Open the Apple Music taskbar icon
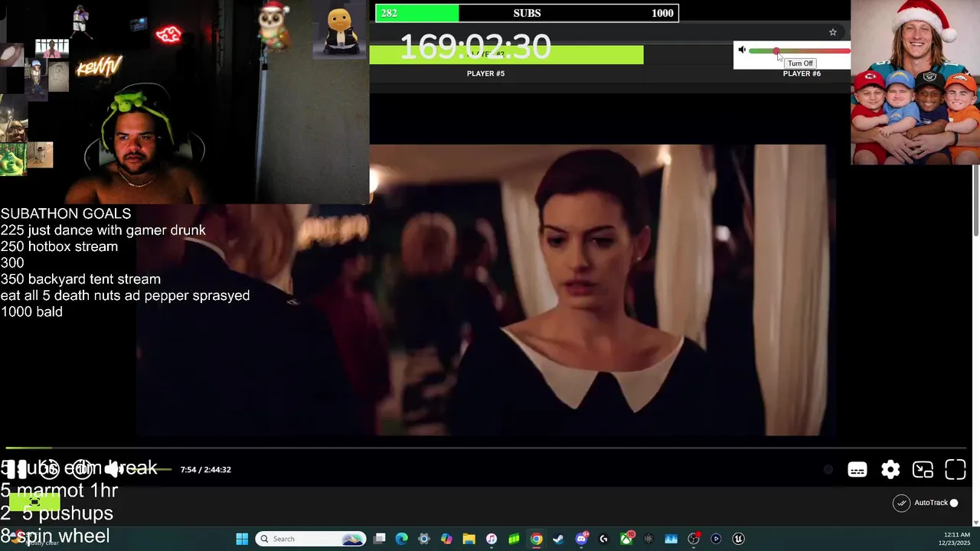The image size is (980, 551). click(x=492, y=539)
